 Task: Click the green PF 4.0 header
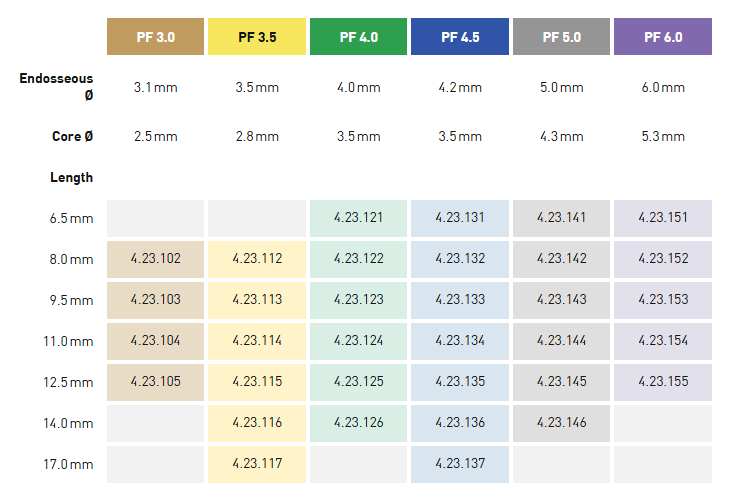[358, 37]
